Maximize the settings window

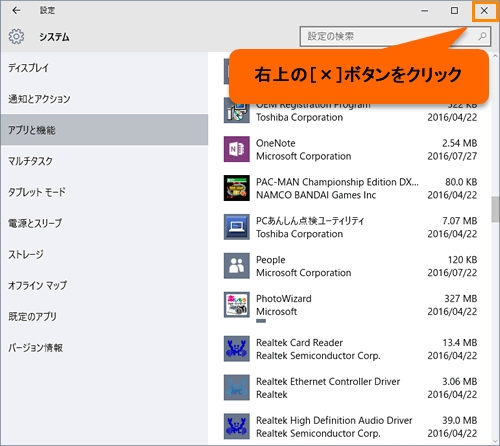point(454,11)
